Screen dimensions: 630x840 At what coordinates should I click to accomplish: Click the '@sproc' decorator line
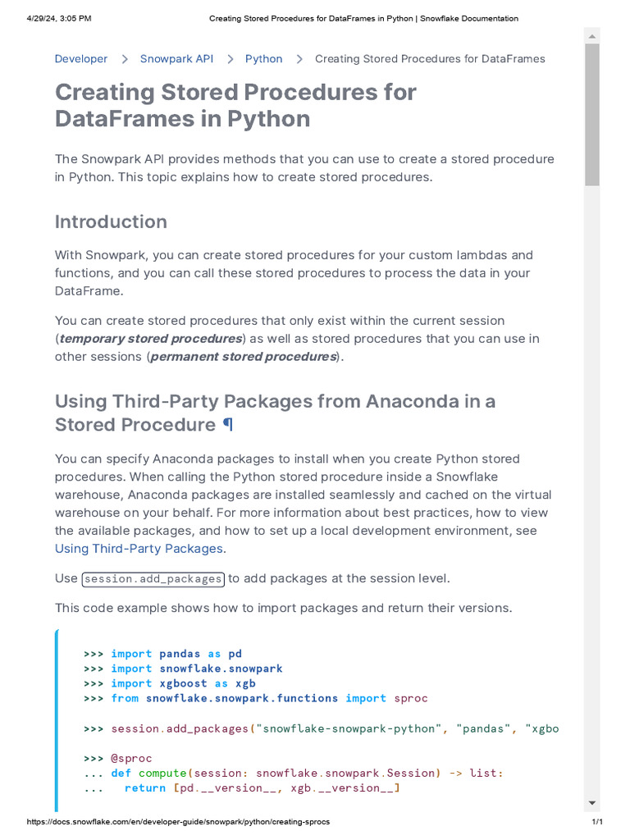point(118,759)
